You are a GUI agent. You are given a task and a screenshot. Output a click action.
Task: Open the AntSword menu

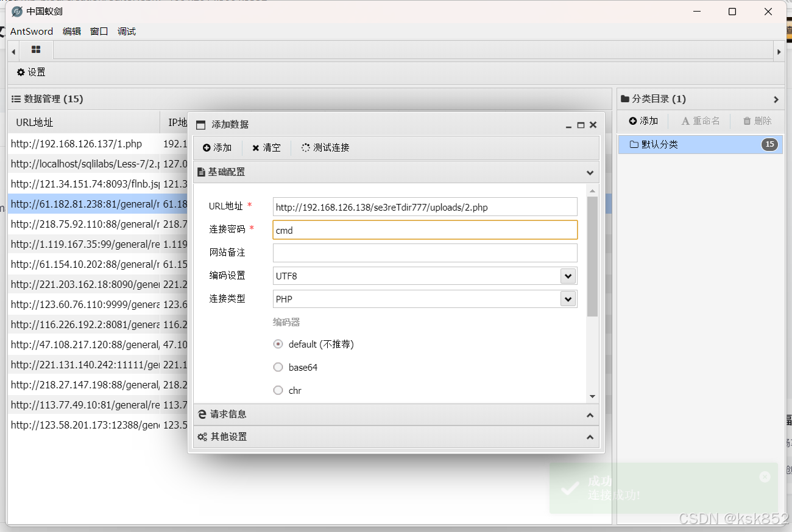(x=32, y=31)
